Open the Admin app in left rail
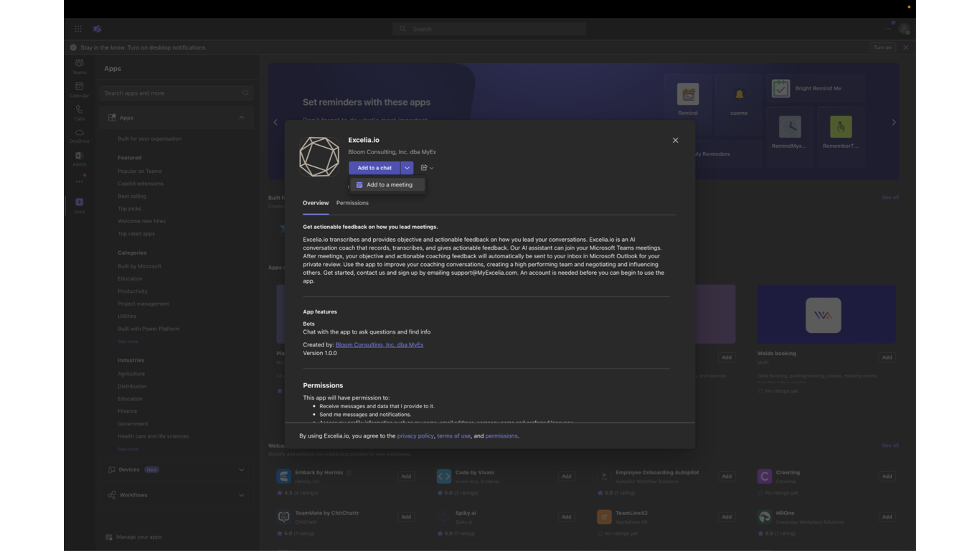Screen dimensions: 980x551 pos(79,159)
